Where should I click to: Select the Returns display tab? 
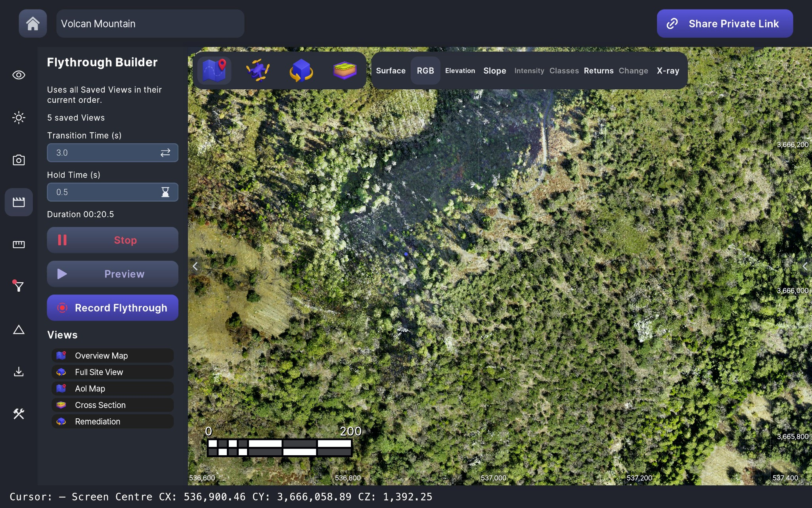[598, 71]
